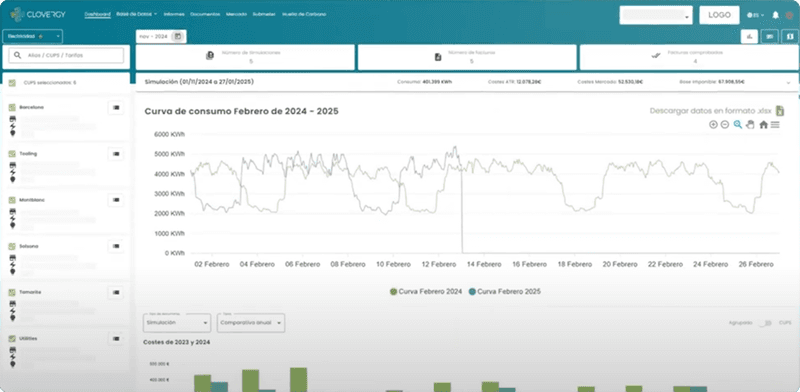Viewport: 800px width, 392px height.
Task: Expand the Simulación summary row chevron
Action: click(788, 82)
